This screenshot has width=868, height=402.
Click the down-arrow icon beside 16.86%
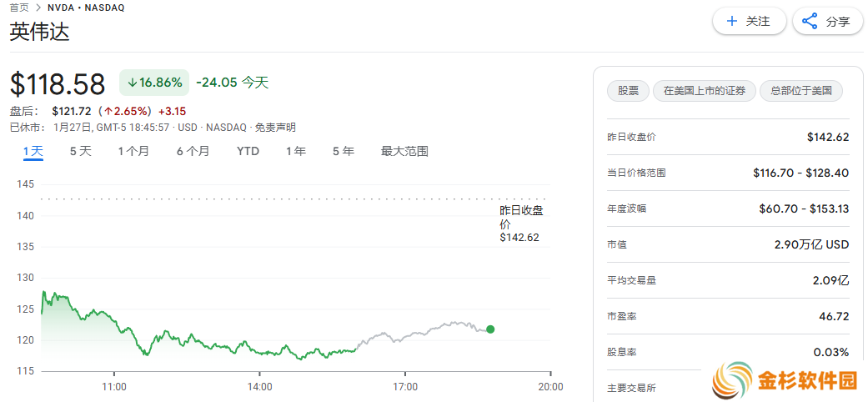pos(132,83)
